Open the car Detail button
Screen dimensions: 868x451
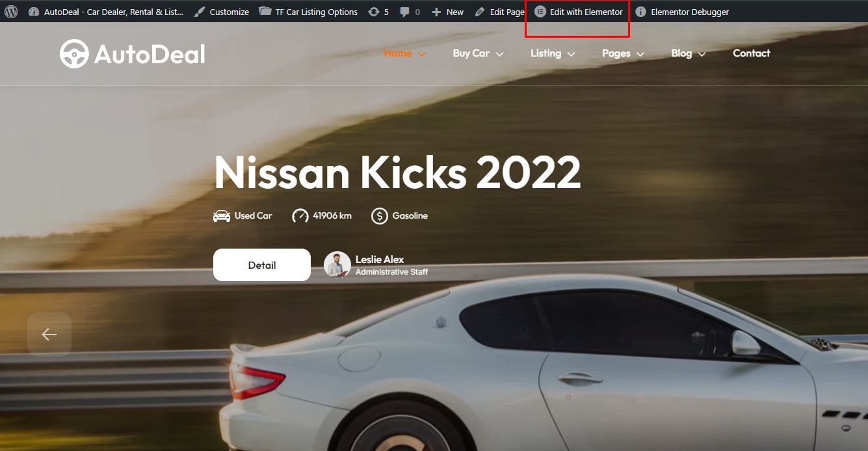(262, 265)
